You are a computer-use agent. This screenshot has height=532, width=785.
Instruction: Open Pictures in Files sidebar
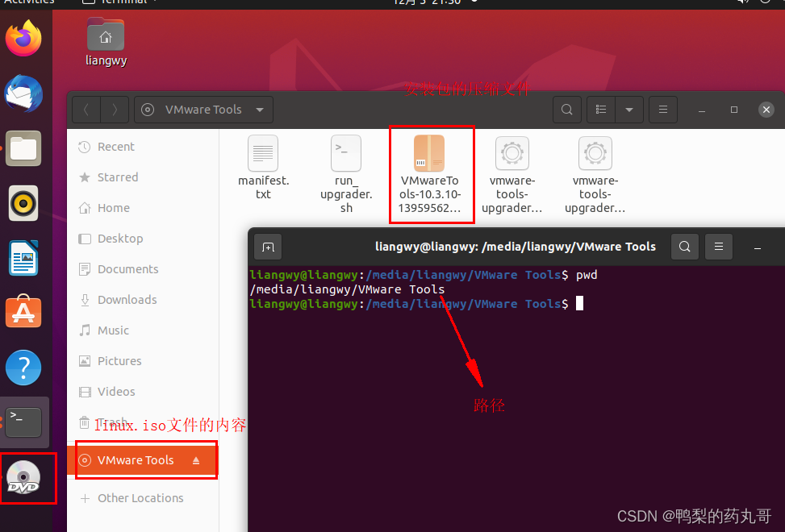pos(143,361)
